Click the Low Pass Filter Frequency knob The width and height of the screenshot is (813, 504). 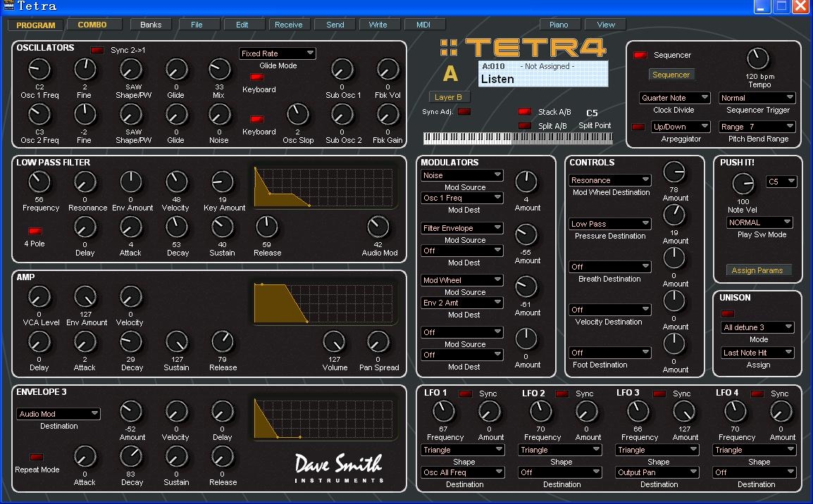point(39,182)
